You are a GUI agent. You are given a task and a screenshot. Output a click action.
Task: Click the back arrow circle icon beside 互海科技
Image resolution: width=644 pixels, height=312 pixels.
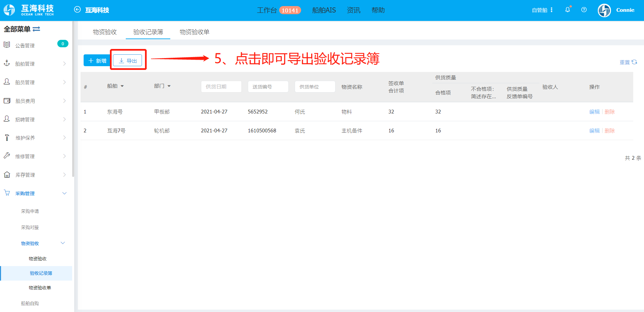click(x=77, y=10)
